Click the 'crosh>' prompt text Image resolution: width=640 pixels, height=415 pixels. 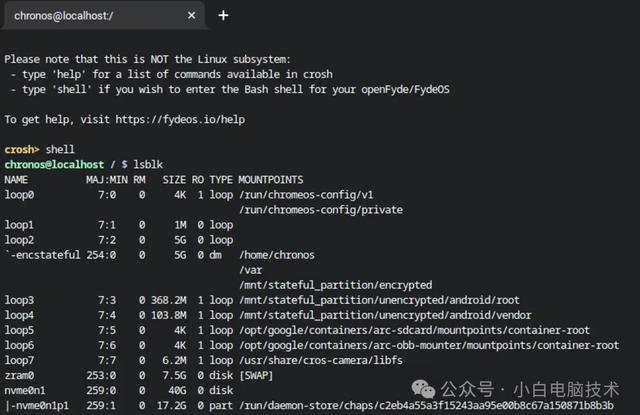click(22, 150)
